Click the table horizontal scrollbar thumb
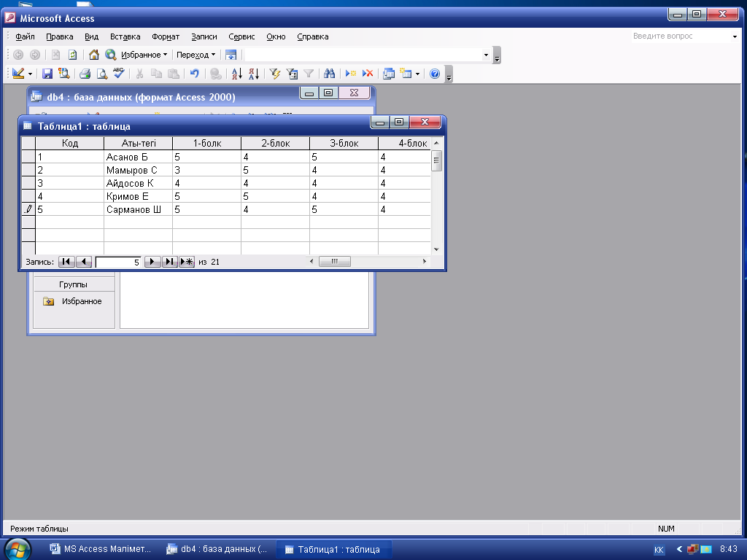The width and height of the screenshot is (747, 560). (334, 262)
